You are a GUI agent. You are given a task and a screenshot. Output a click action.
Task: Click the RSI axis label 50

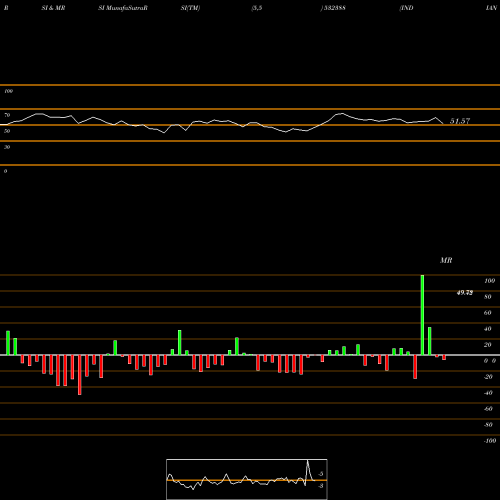[x=7, y=131]
